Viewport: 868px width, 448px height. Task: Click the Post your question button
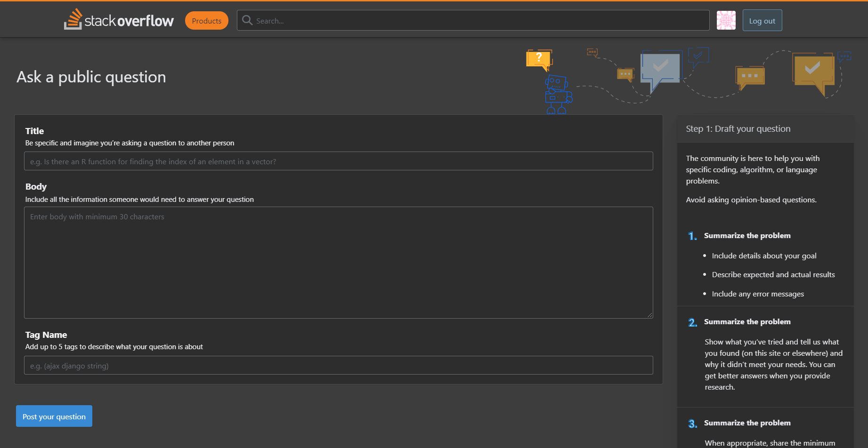[x=54, y=416]
